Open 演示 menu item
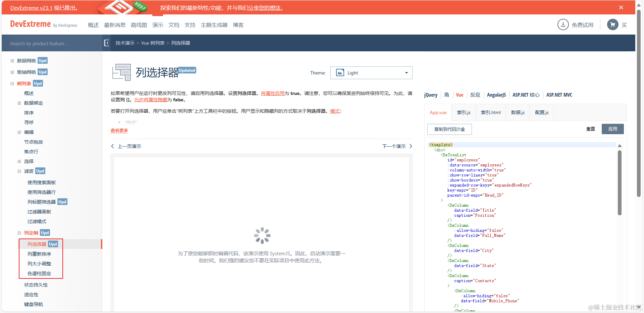Screen dimensions: 644x313 coord(158,25)
